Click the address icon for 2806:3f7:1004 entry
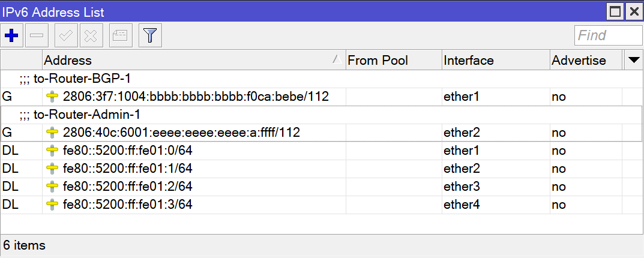This screenshot has height=258, width=644. tap(53, 97)
